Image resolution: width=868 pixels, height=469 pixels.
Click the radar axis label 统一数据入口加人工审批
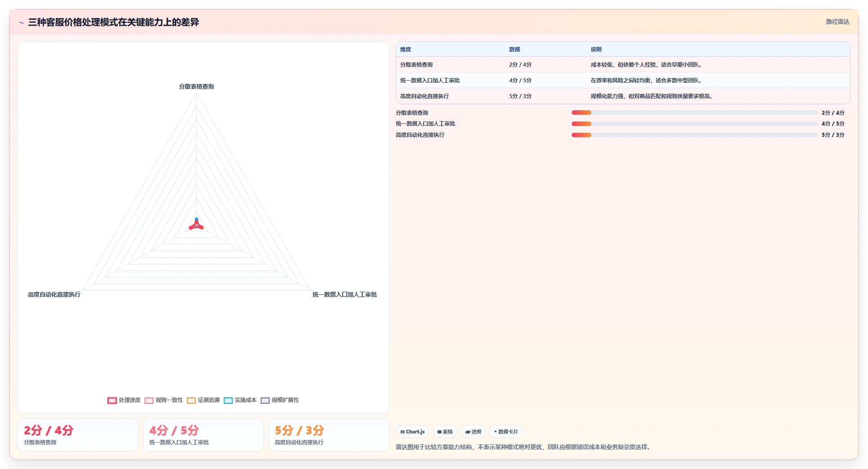point(345,294)
